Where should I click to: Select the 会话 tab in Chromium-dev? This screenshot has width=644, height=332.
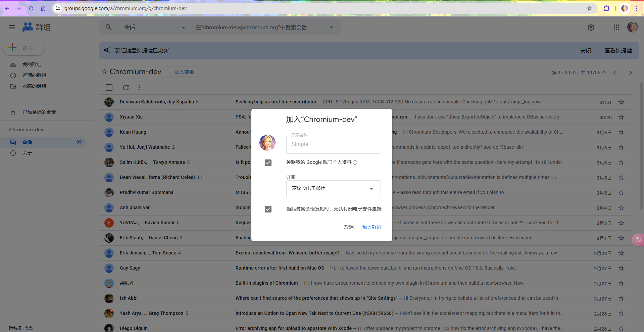click(x=44, y=142)
